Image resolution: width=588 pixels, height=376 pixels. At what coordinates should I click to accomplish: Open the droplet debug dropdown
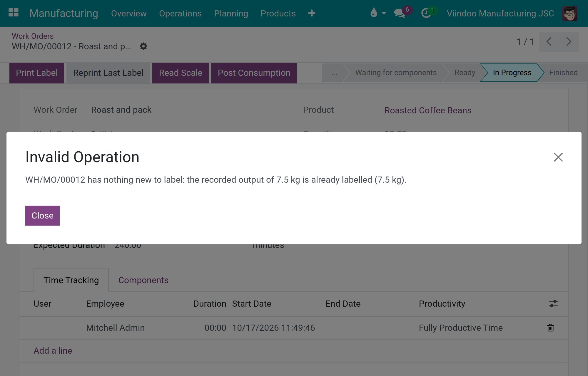(x=378, y=13)
